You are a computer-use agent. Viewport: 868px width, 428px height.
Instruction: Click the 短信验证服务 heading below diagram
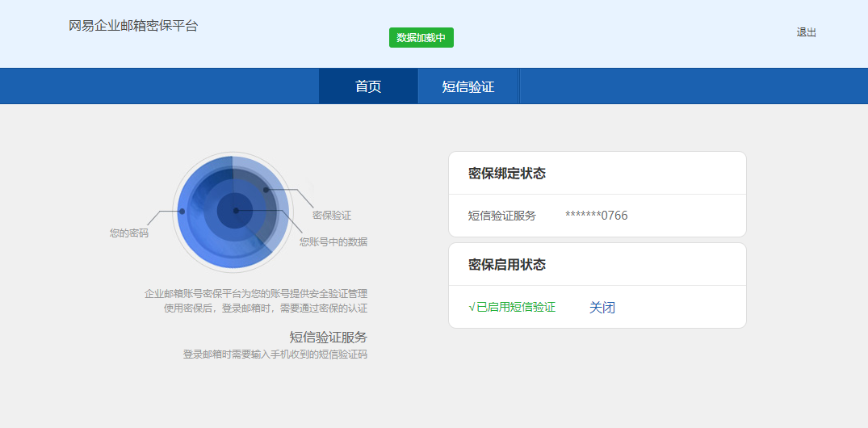tap(329, 338)
